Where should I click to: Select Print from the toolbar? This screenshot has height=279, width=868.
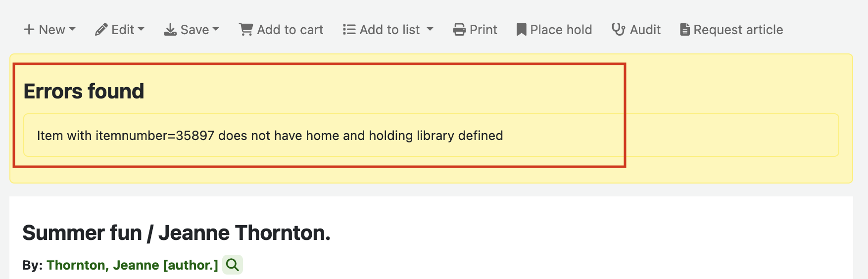pyautogui.click(x=483, y=30)
